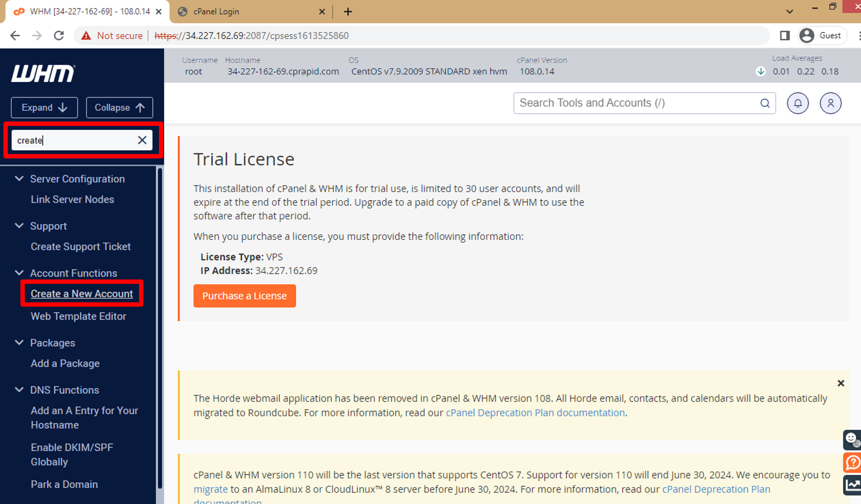Click Purchase a License button
The width and height of the screenshot is (861, 504).
point(245,296)
